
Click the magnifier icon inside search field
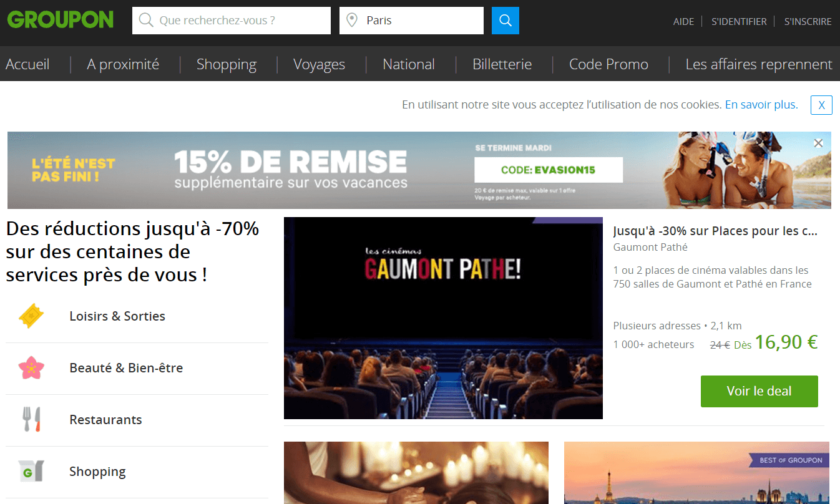[146, 21]
